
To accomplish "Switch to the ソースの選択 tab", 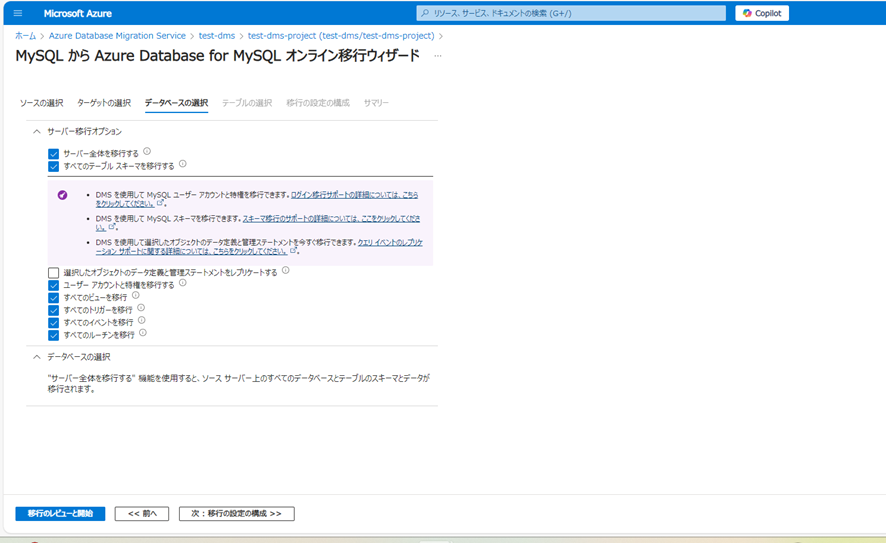I will (41, 103).
